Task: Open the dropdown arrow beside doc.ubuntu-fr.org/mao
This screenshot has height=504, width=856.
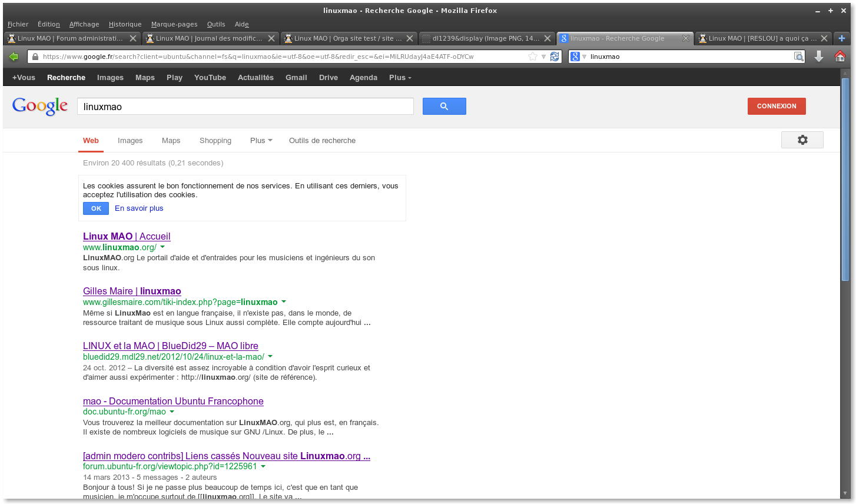Action: point(172,412)
